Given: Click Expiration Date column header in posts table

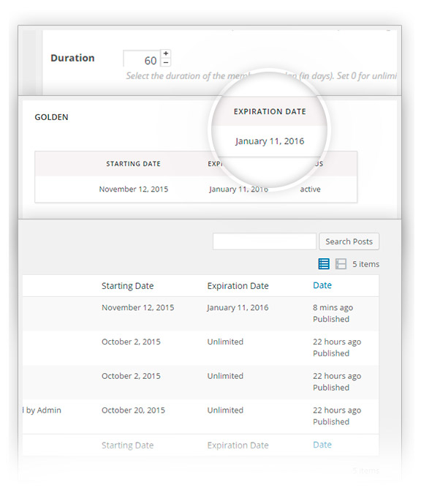Looking at the screenshot, I should coord(238,286).
